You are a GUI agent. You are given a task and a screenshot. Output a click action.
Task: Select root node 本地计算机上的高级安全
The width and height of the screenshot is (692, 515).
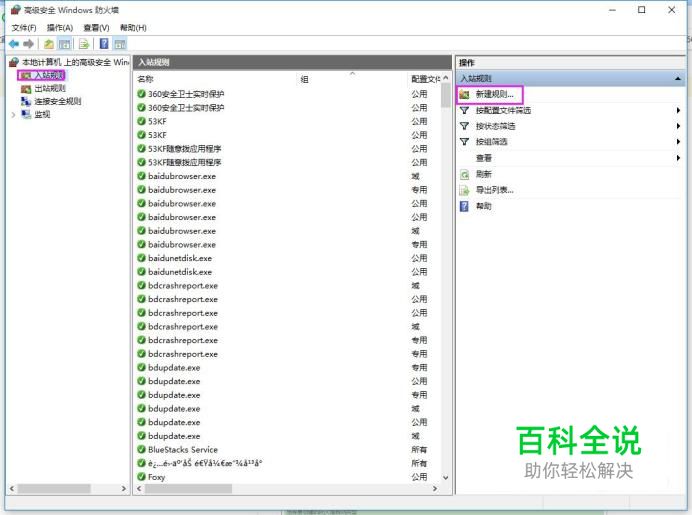click(x=75, y=62)
